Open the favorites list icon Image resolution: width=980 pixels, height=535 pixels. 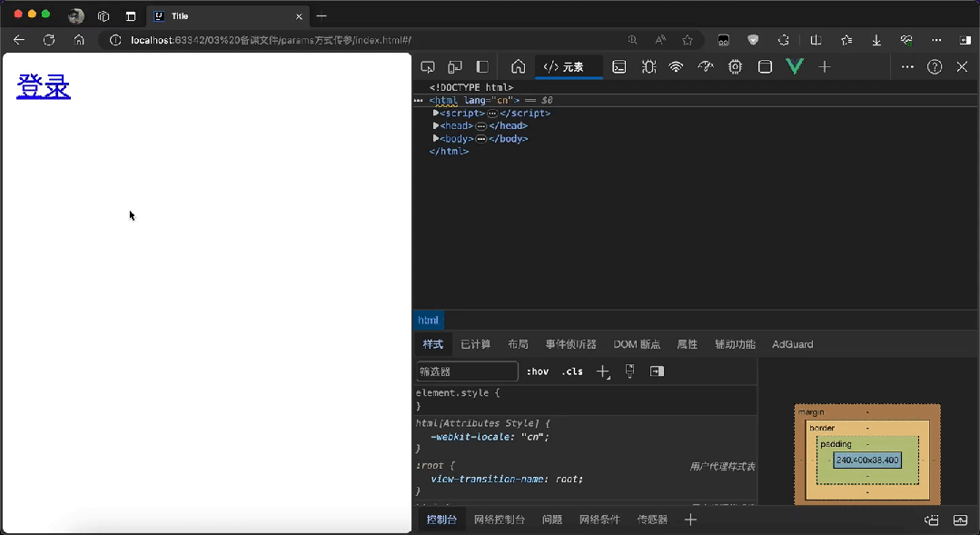tap(846, 40)
